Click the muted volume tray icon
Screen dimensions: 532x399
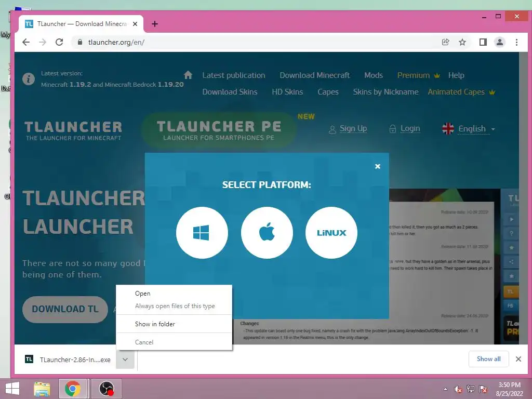click(x=458, y=389)
